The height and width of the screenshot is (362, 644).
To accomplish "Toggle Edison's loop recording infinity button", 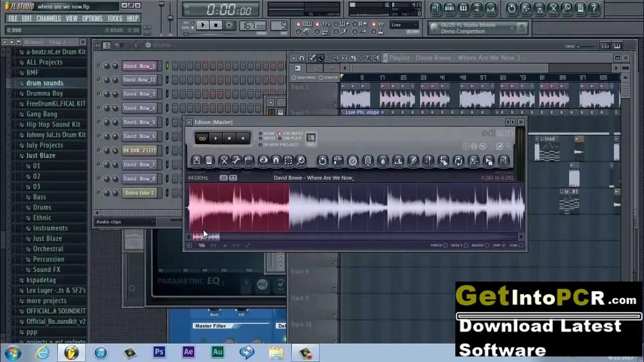I will tap(202, 138).
